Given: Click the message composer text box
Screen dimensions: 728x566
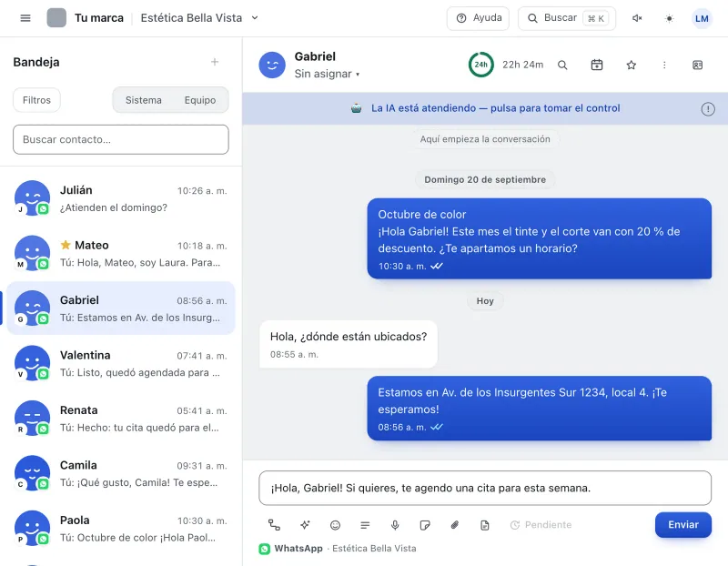Looking at the screenshot, I should (485, 488).
